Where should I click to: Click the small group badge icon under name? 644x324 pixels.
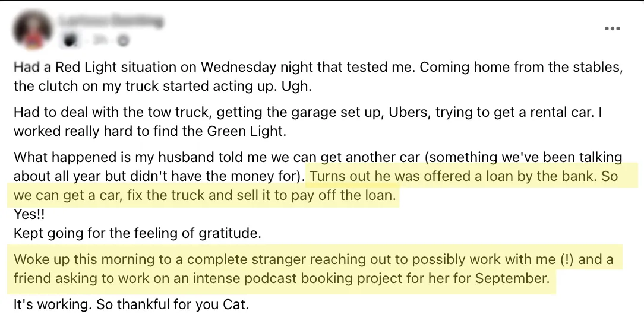click(x=70, y=40)
